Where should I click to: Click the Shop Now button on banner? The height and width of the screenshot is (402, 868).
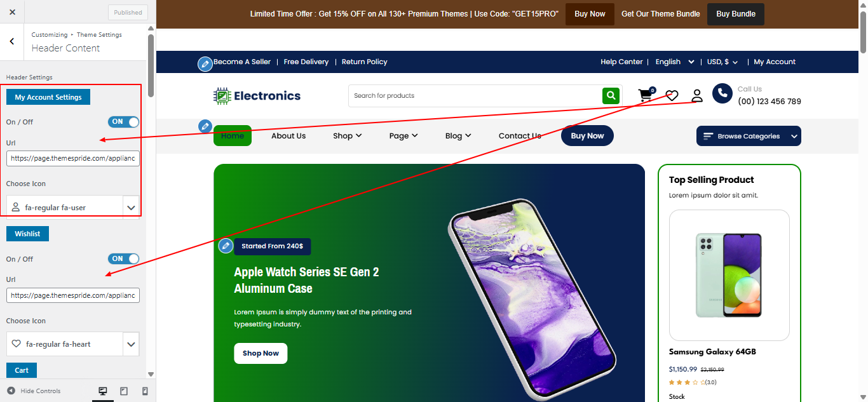click(261, 353)
